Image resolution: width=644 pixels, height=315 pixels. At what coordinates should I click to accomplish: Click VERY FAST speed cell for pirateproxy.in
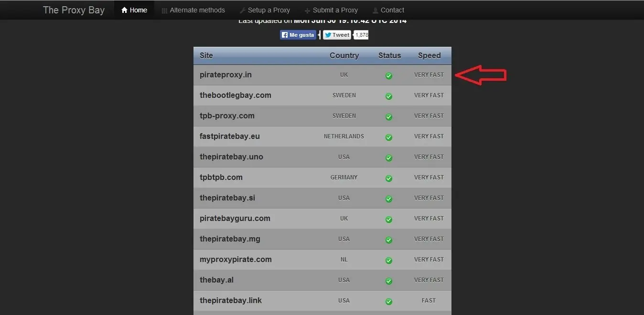(429, 75)
